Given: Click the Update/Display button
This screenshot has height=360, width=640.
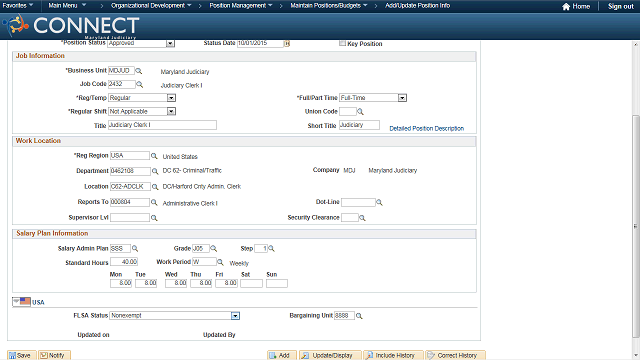Looking at the screenshot, I should tap(330, 356).
